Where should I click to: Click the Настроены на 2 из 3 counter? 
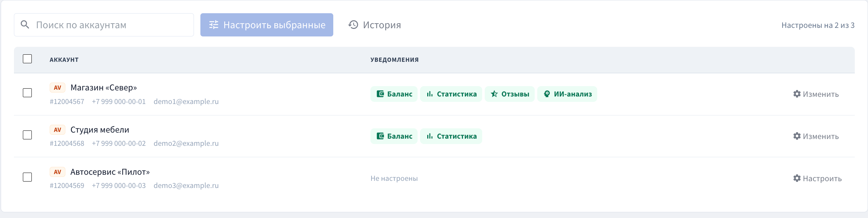[x=818, y=25]
